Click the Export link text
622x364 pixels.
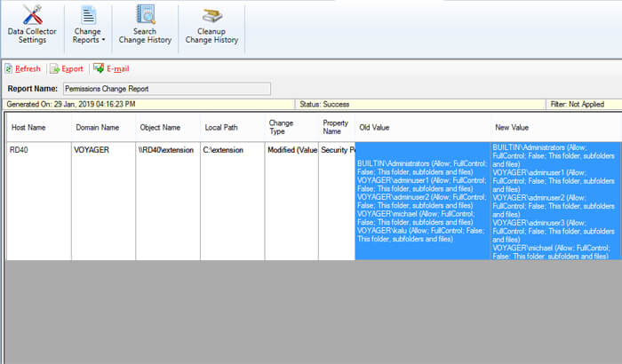(72, 68)
